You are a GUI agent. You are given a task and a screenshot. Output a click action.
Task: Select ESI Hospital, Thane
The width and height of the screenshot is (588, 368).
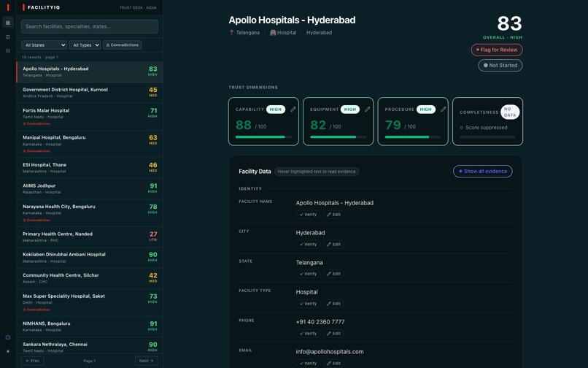pos(90,168)
